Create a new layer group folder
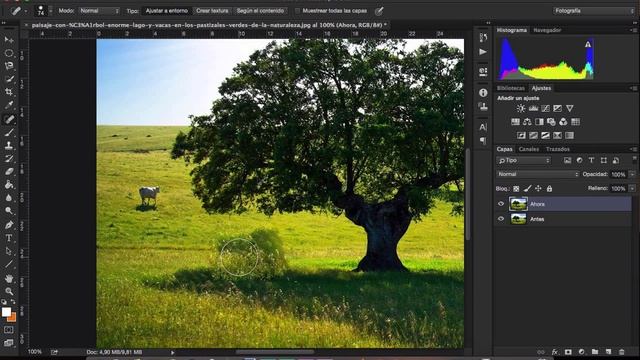Screen dimensions: 640x360 595,352
